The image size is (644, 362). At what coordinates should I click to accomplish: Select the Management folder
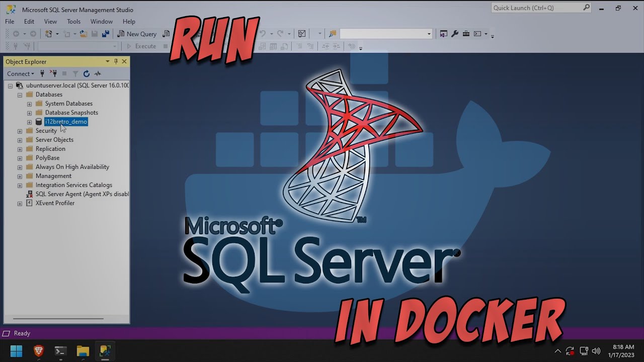click(53, 176)
